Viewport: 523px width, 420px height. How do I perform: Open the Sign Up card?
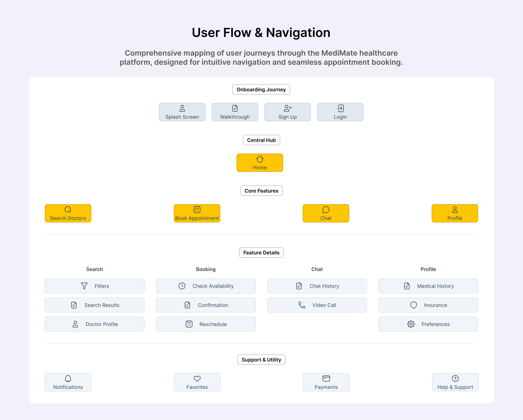pos(287,112)
